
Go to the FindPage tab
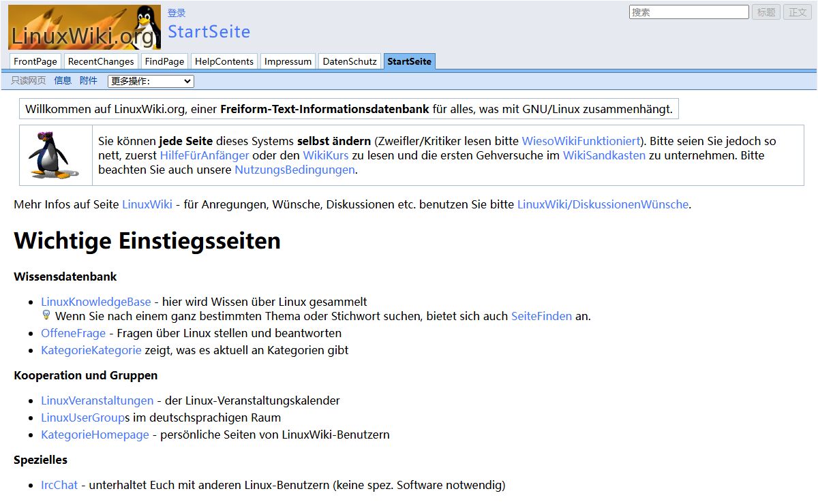coord(164,61)
